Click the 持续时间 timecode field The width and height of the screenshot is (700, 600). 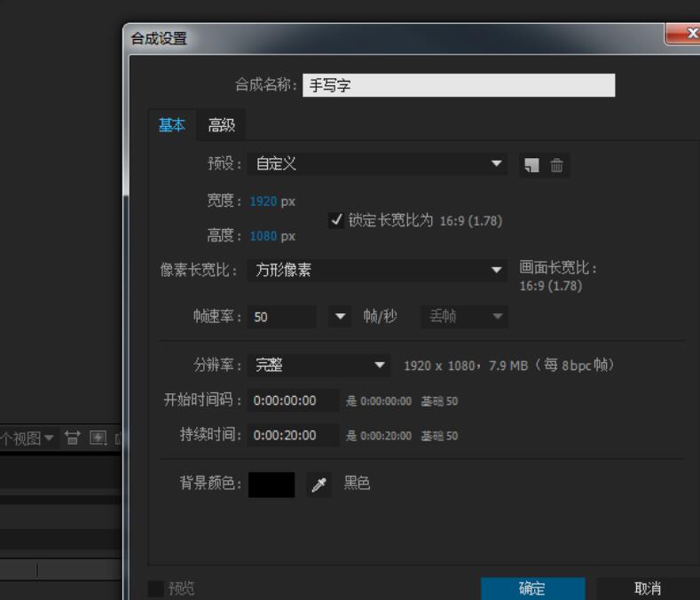tap(293, 436)
